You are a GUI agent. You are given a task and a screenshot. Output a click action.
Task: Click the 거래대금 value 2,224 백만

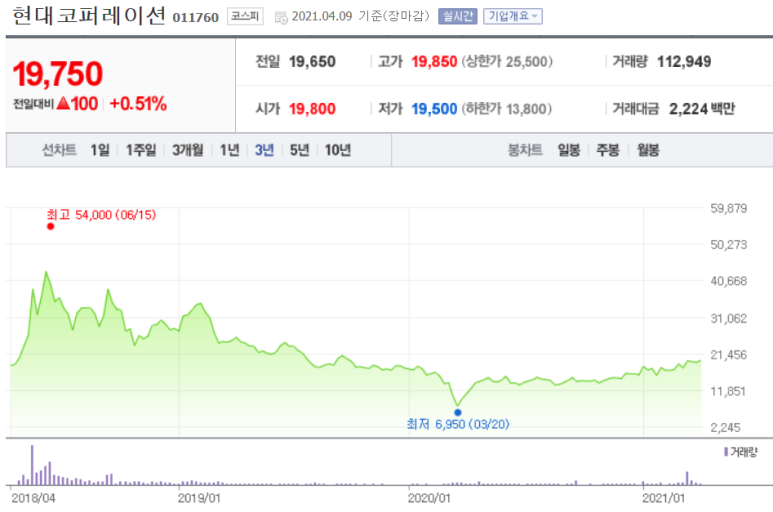coord(702,109)
